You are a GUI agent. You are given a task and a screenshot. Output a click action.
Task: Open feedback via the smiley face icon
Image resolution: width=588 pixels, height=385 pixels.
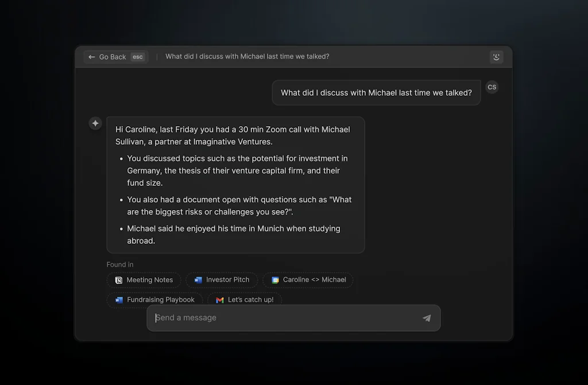[496, 57]
